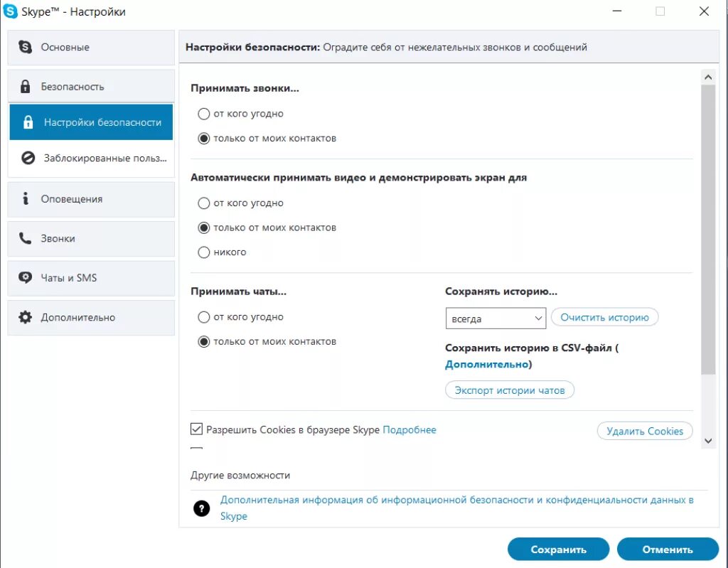728x568 pixels.
Task: Click the info icon beside Оповещения
Action: tap(26, 199)
